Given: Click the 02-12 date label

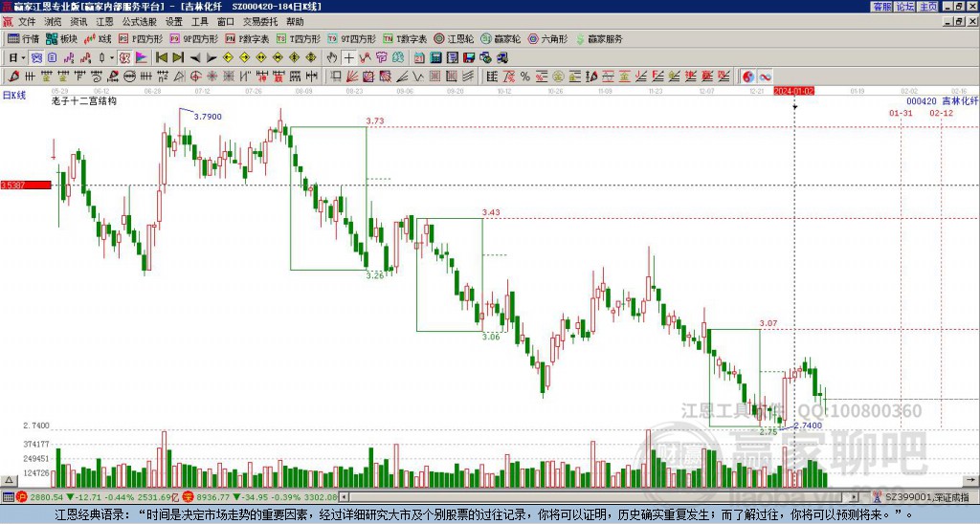Looking at the screenshot, I should tap(942, 114).
